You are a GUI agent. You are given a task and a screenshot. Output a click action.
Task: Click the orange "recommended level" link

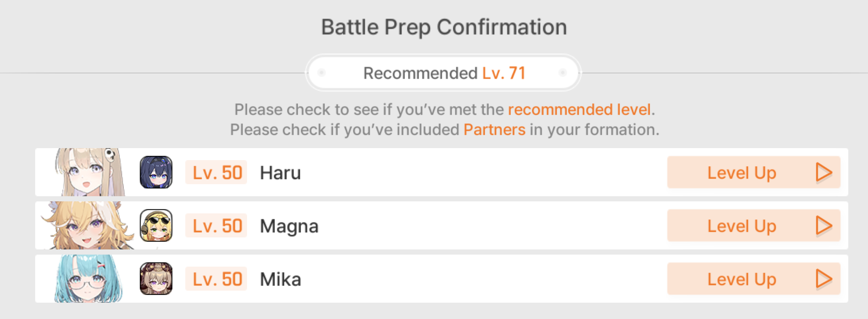click(579, 109)
